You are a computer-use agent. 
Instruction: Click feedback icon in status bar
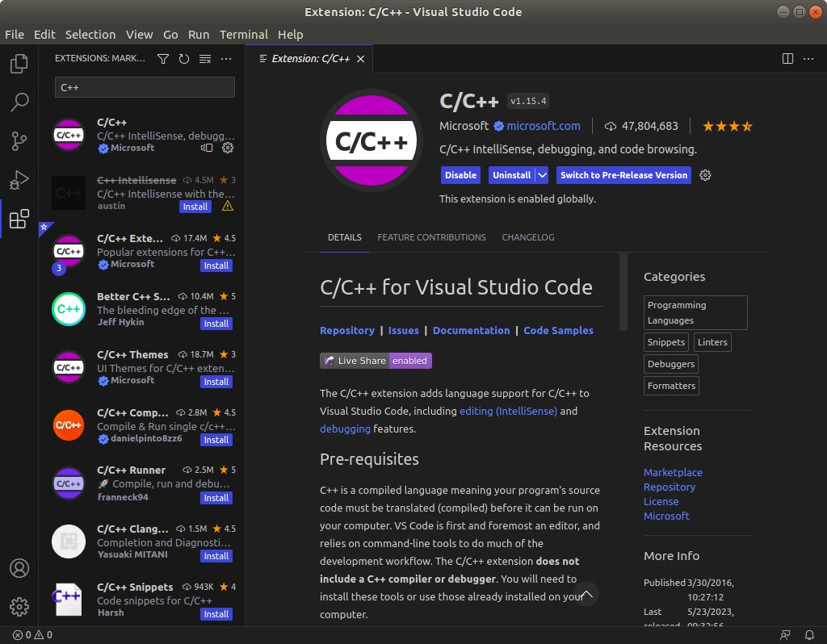tap(785, 635)
